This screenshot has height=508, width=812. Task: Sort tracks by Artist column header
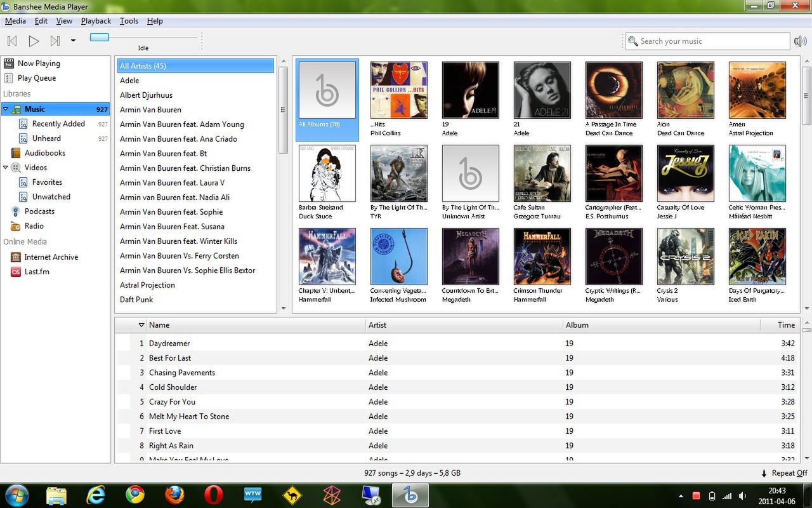click(x=464, y=325)
